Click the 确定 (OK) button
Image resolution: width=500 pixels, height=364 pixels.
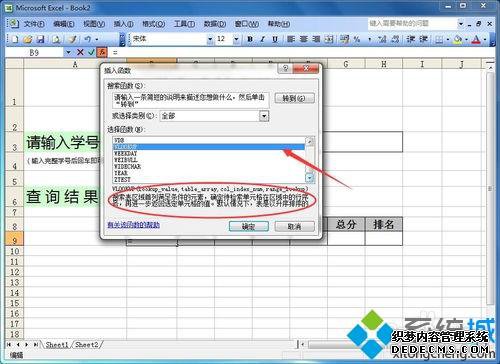coord(249,226)
